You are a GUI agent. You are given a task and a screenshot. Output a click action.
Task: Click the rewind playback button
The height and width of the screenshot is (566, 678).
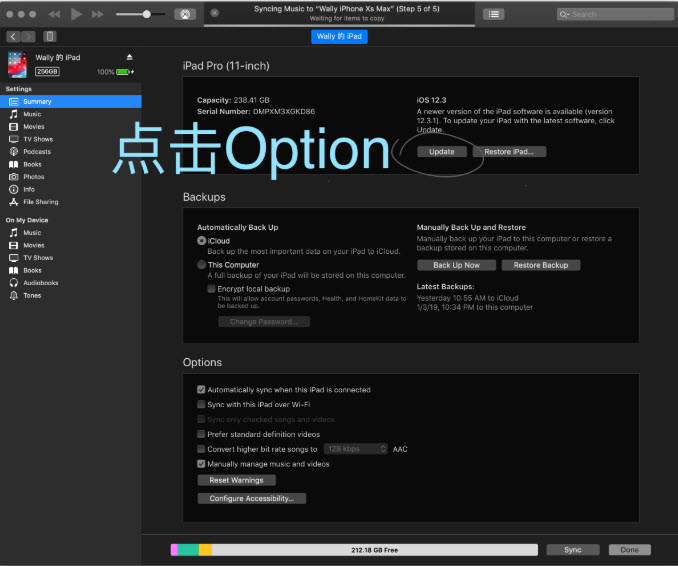pos(54,14)
